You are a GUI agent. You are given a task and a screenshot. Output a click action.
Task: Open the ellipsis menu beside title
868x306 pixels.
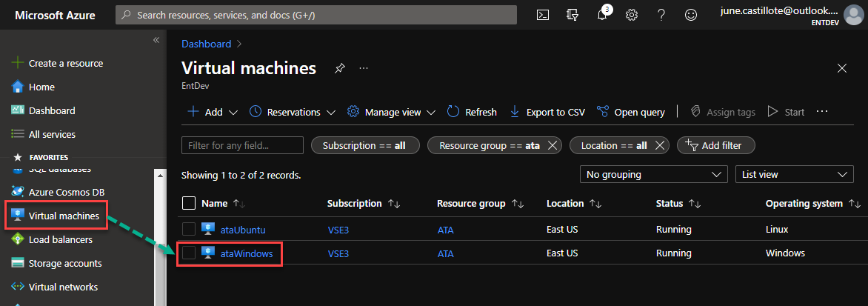[364, 68]
